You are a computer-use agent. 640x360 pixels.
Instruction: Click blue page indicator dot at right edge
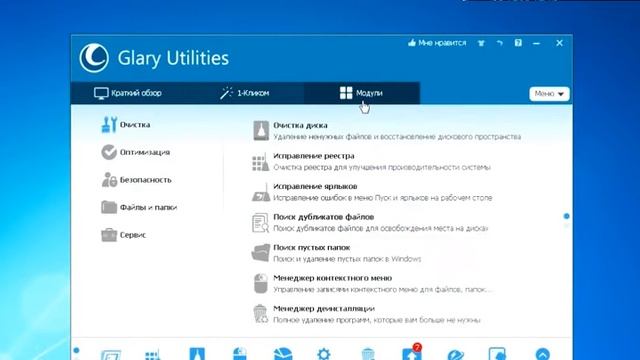coord(567,216)
